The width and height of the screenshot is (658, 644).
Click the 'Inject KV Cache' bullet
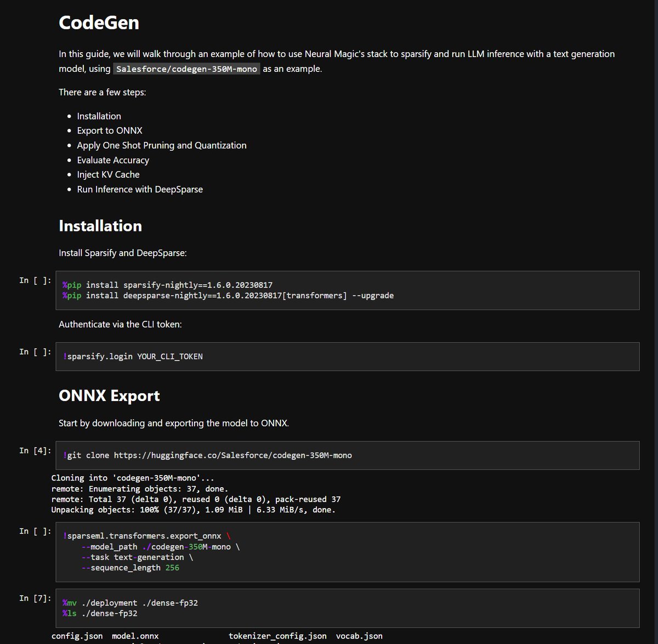pyautogui.click(x=108, y=174)
